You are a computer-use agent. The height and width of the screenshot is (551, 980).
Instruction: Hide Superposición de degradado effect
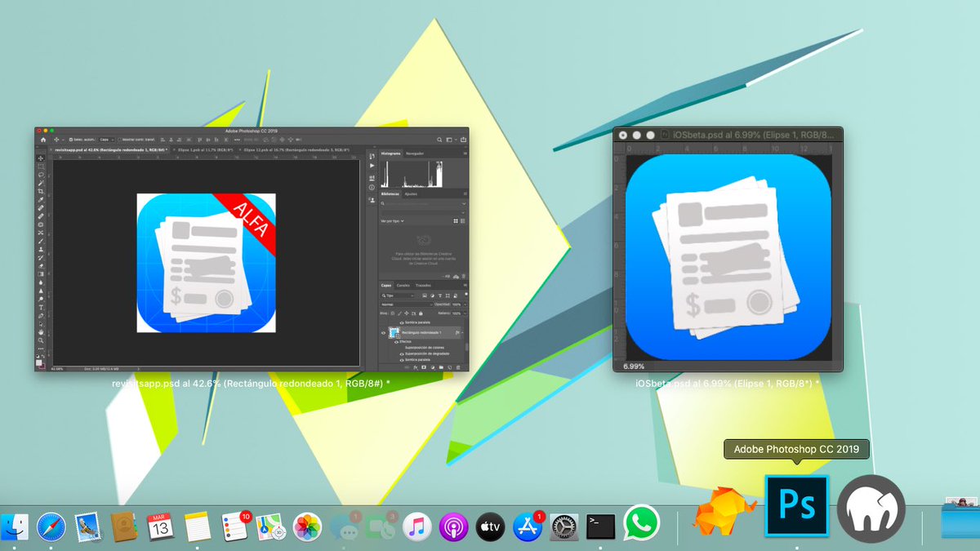(x=402, y=354)
